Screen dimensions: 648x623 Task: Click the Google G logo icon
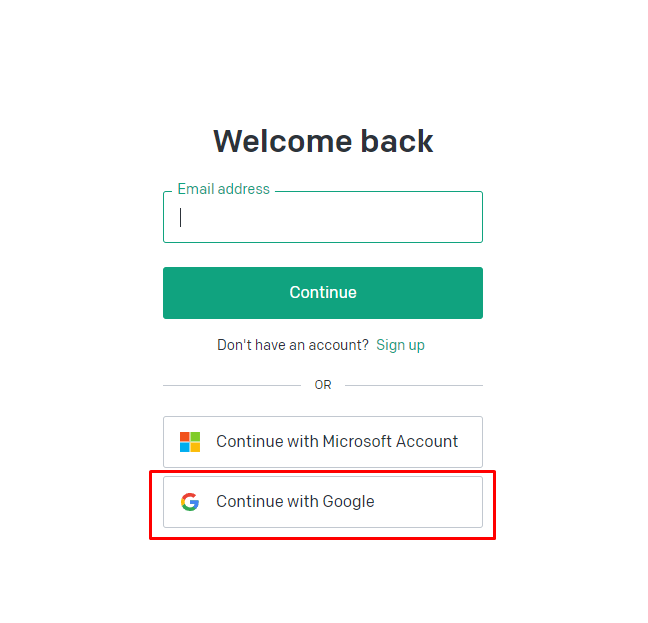(190, 502)
